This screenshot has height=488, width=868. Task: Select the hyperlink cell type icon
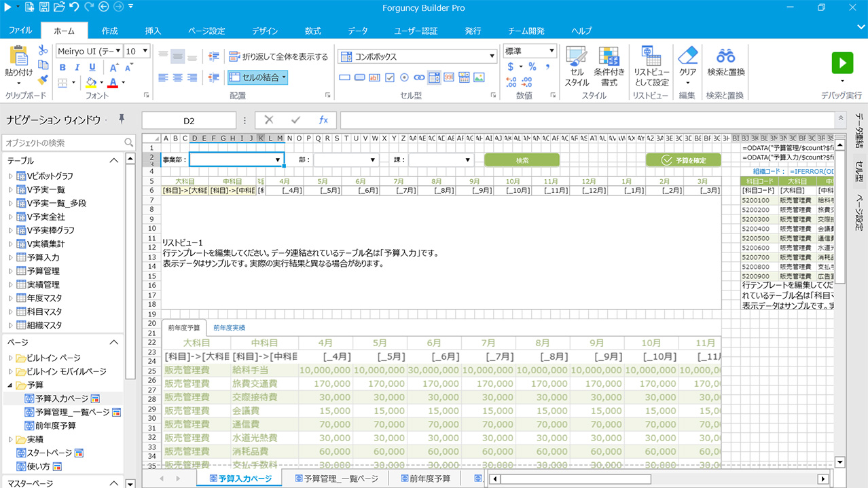coord(419,77)
